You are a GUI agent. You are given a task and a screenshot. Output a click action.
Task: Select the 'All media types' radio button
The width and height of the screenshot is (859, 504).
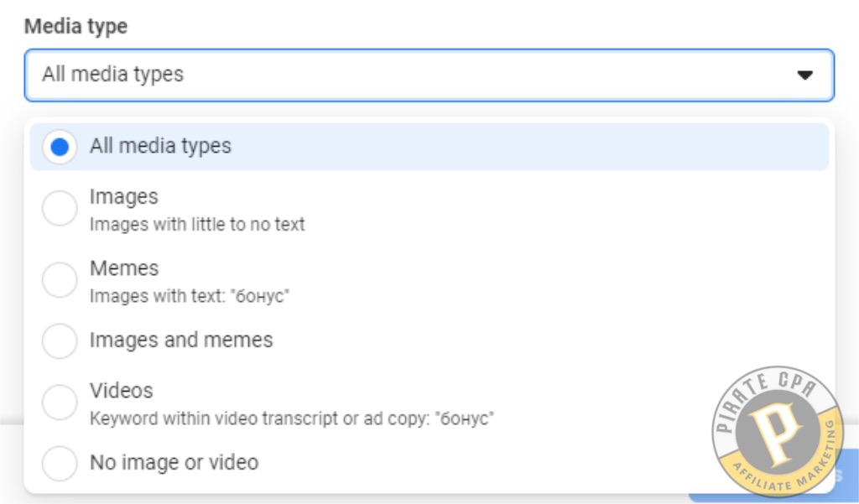pos(60,147)
